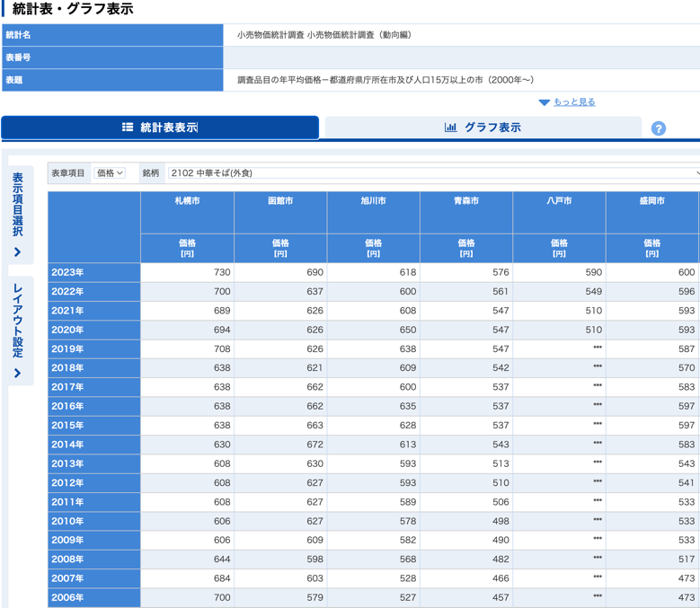Click the 統計表・グラフ表示 page heading
Viewport: 700px width, 608px height.
(x=73, y=9)
